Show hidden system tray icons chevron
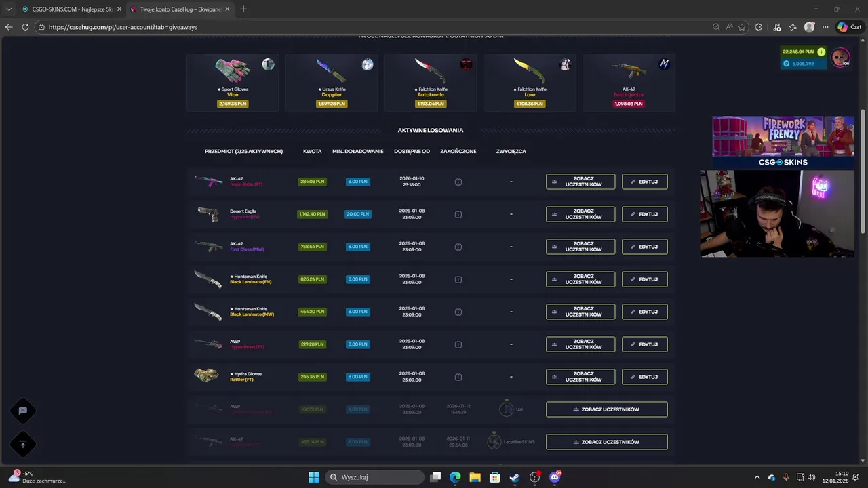 (x=757, y=477)
